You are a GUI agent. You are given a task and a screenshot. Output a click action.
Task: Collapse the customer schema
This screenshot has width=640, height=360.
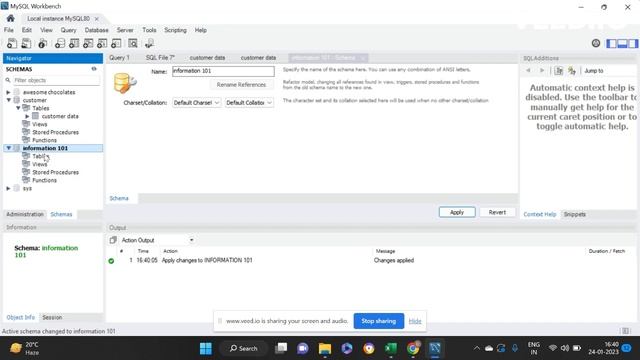click(x=8, y=100)
